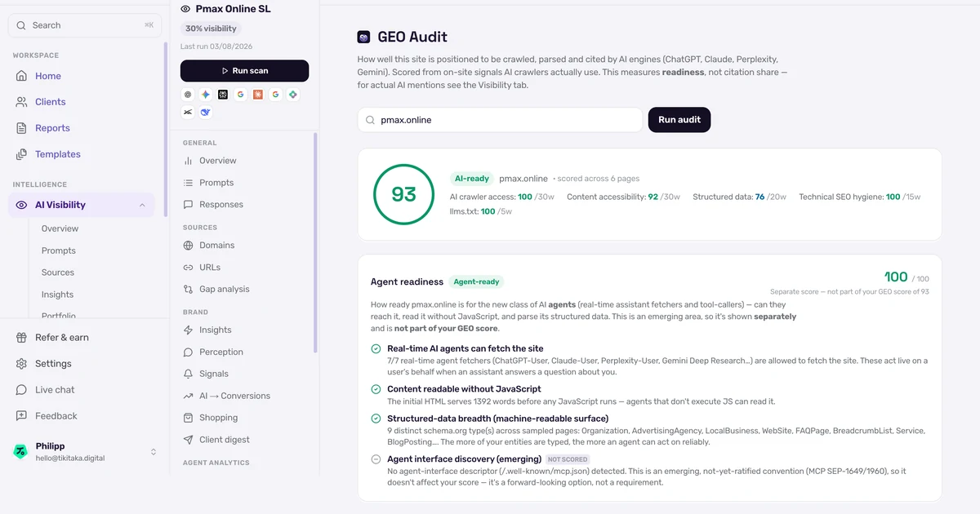The height and width of the screenshot is (514, 980).
Task: Click the "30% visibility" badge
Action: [211, 29]
